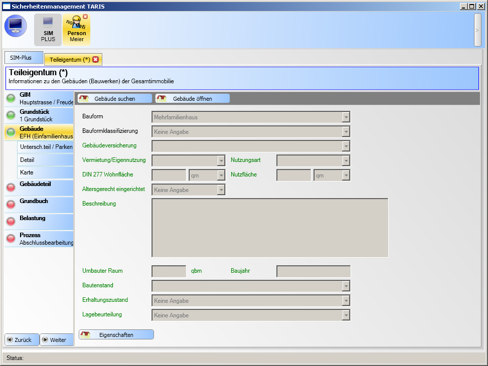Click the Gebäude suchen button

115,99
